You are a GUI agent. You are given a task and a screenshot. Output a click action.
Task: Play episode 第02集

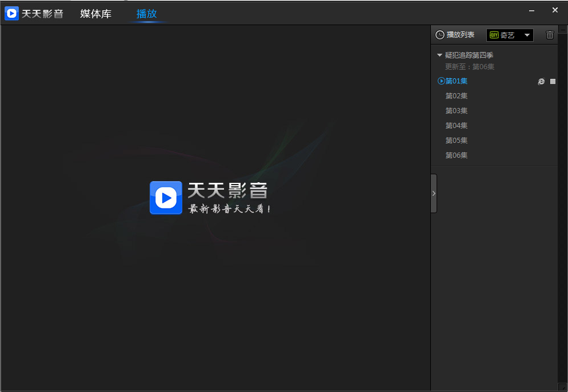(457, 96)
